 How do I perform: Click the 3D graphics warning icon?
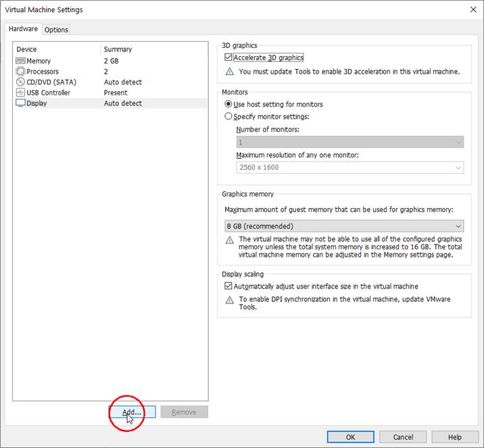coord(230,72)
